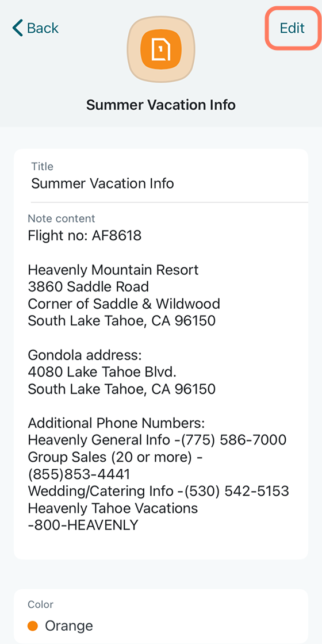Tap the orange note icon

[161, 50]
